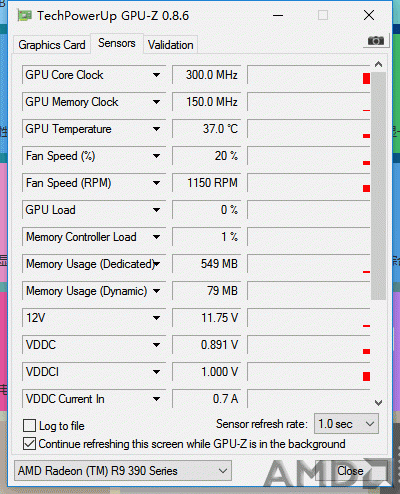This screenshot has height=494, width=400.
Task: Open the GPU Core Clock sensor dropdown
Action: click(156, 75)
